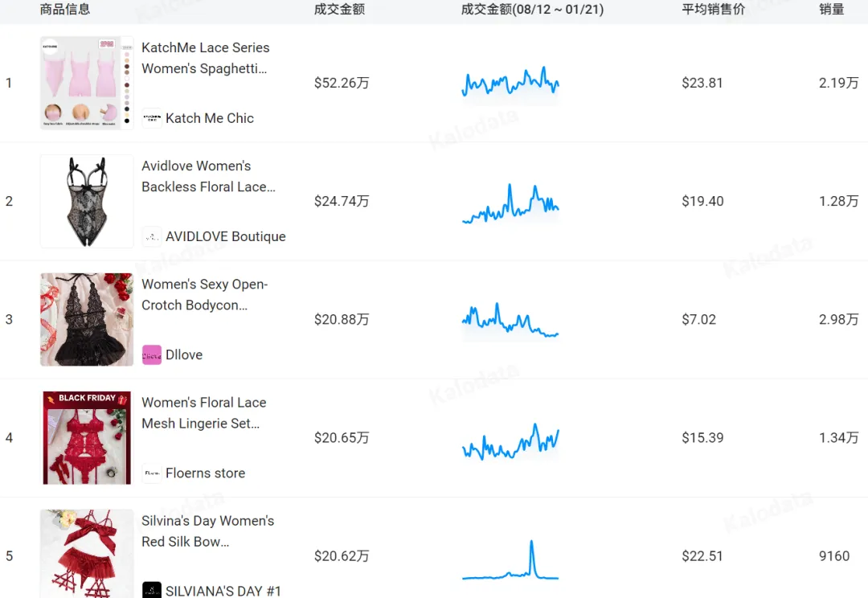Click the Avidlove Women's Backless Floral Lace title
This screenshot has height=598, width=868.
coord(209,176)
